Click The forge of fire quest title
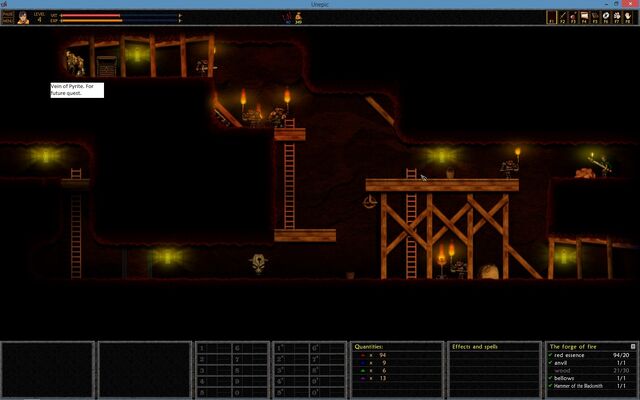This screenshot has height=400, width=640. [x=573, y=347]
